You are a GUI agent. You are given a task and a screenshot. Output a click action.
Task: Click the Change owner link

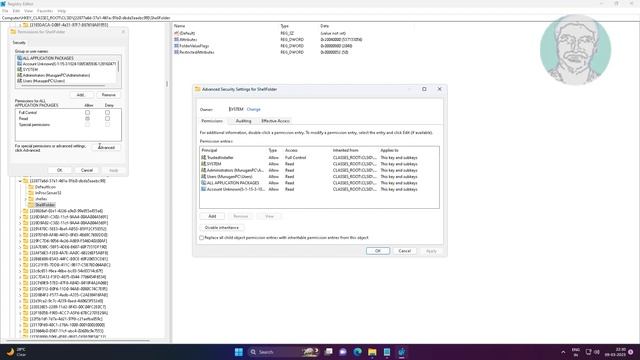[253, 109]
